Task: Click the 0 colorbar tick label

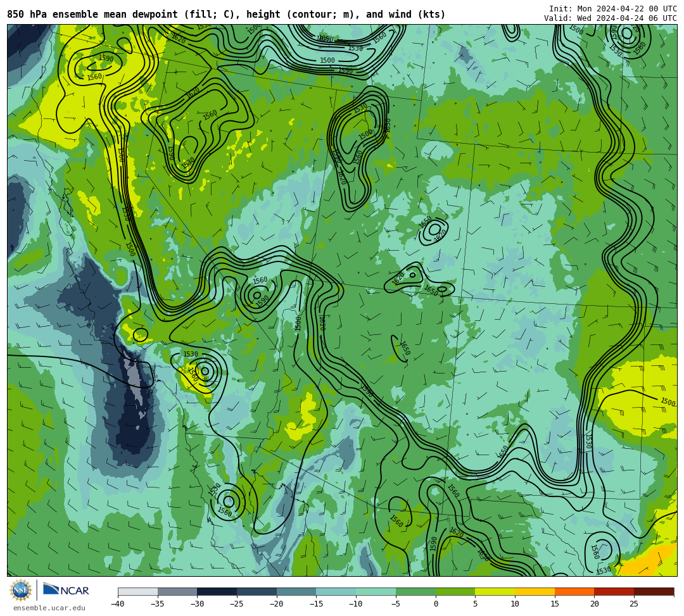Action: 436,604
